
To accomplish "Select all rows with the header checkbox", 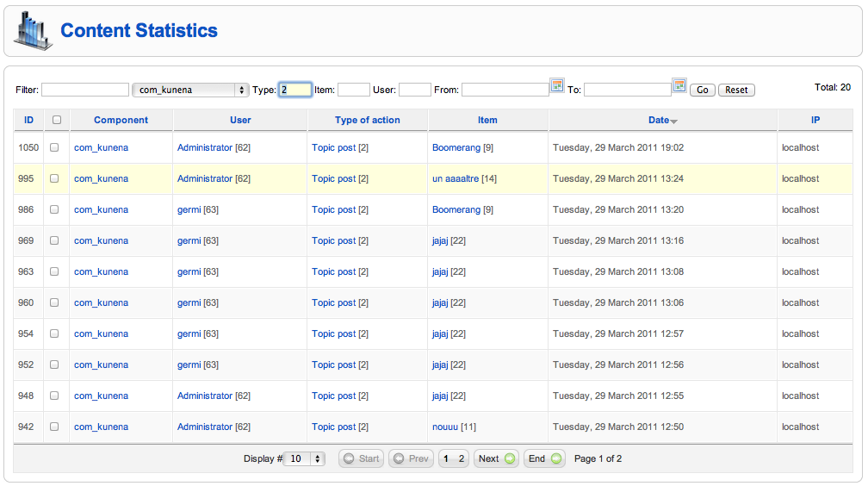I will click(57, 120).
